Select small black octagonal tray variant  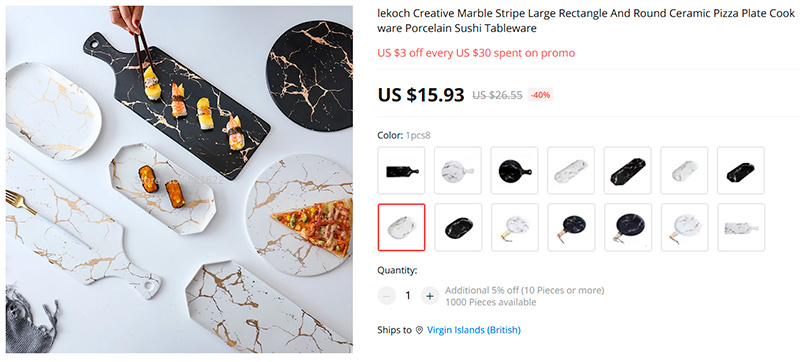point(741,170)
